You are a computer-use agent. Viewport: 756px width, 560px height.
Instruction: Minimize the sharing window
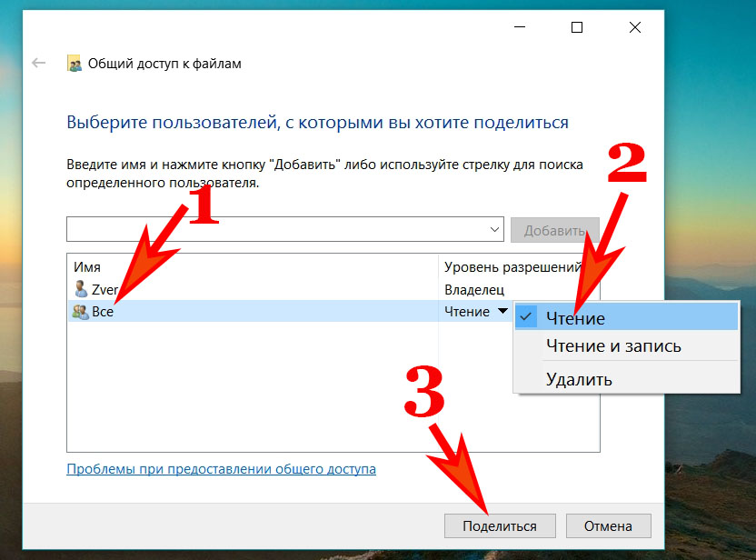519,27
